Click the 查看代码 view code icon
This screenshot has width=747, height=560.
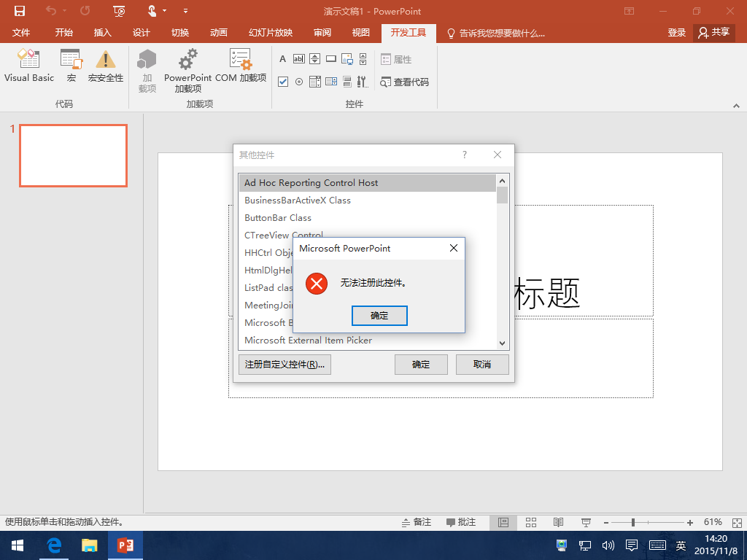pyautogui.click(x=405, y=82)
